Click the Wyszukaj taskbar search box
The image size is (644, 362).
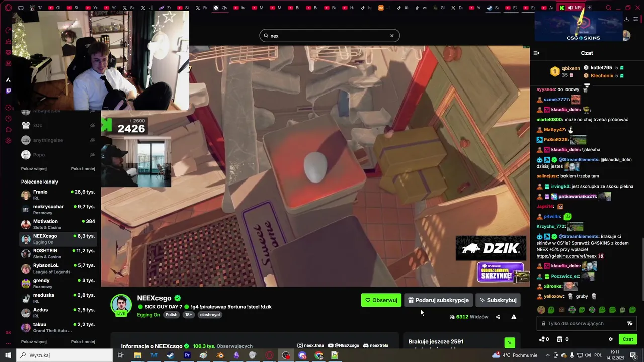click(x=64, y=355)
